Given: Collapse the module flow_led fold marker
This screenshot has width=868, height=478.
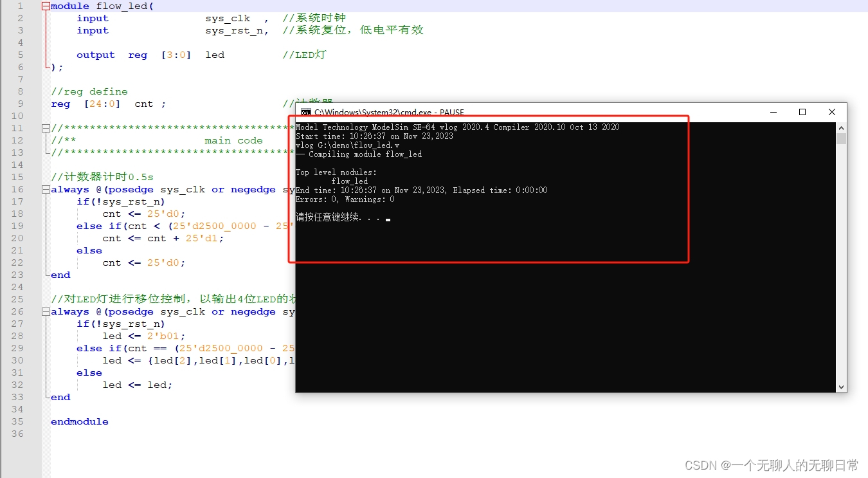Looking at the screenshot, I should [x=45, y=6].
